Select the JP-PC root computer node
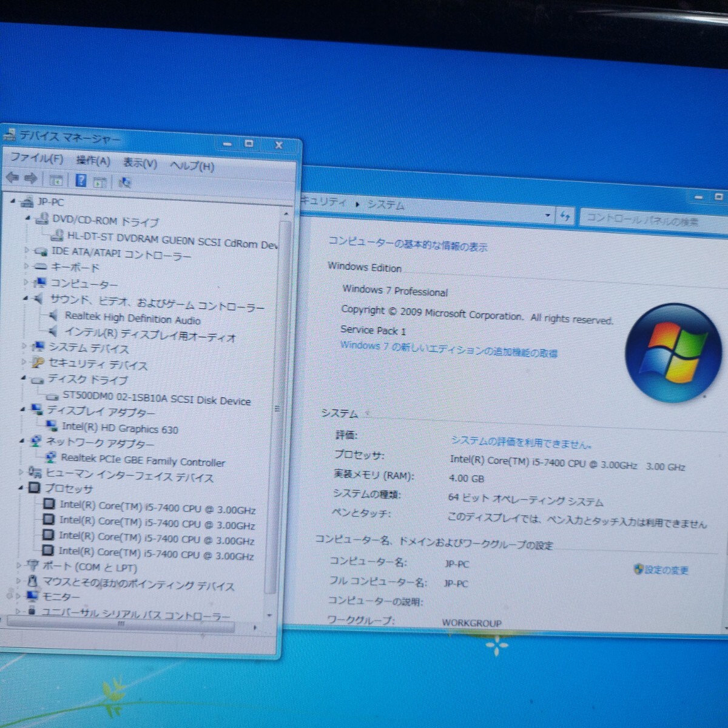 (x=50, y=202)
